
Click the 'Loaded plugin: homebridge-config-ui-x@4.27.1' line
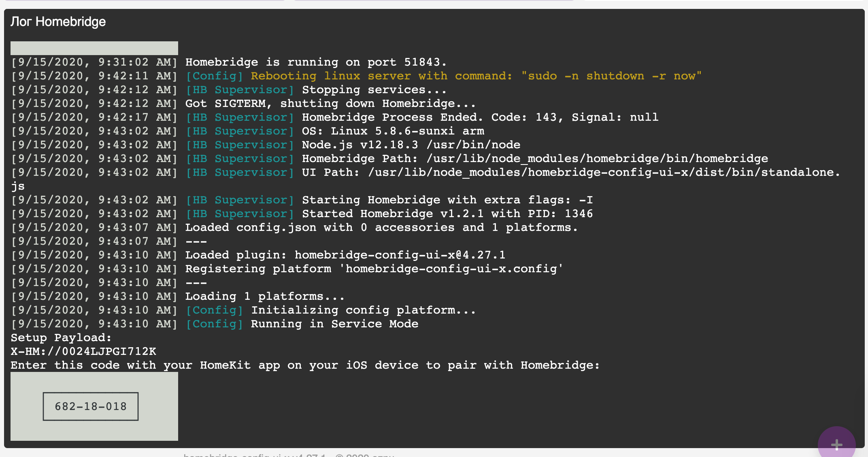[x=258, y=255]
